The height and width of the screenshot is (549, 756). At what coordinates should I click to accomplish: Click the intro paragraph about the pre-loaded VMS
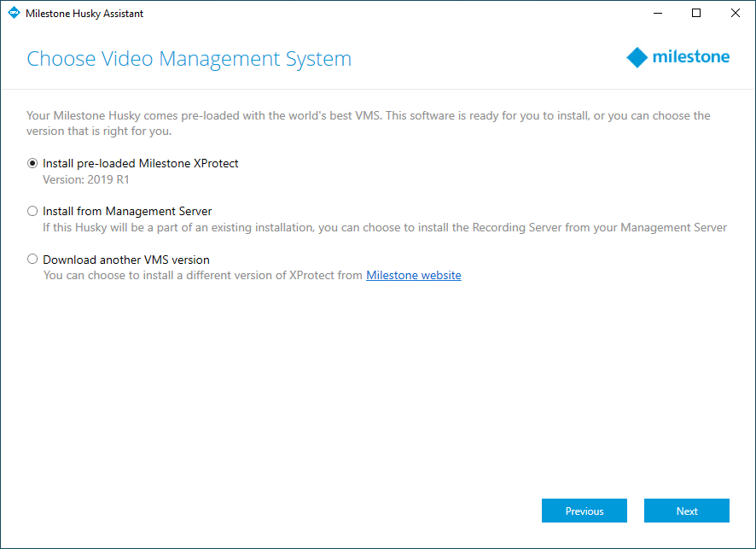pos(367,123)
